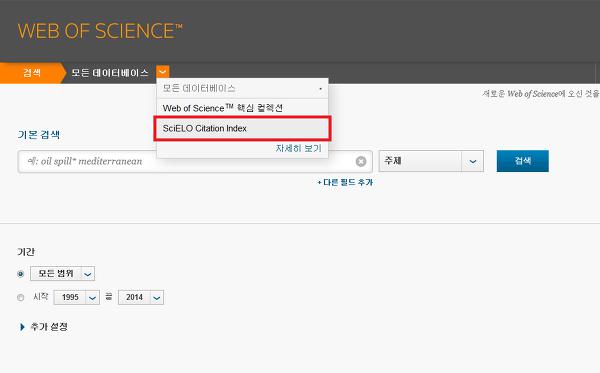The image size is (600, 373).
Task: Select the 모든 범위 radio button
Action: point(21,274)
